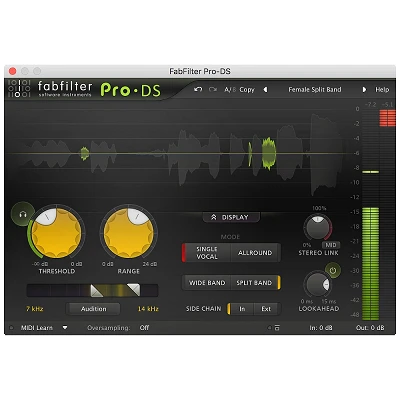Viewport: 400px width, 400px height.
Task: Go to next preset arrow
Action: coord(364,90)
